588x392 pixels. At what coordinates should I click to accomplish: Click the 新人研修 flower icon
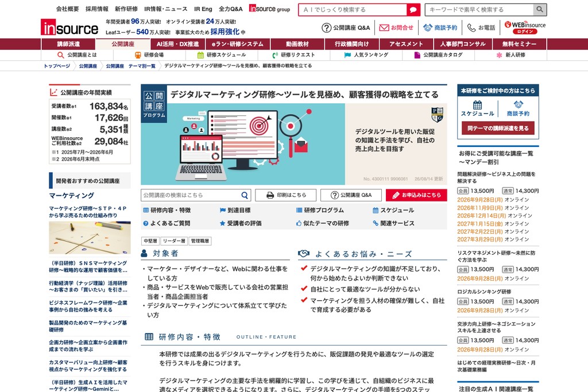[499, 55]
